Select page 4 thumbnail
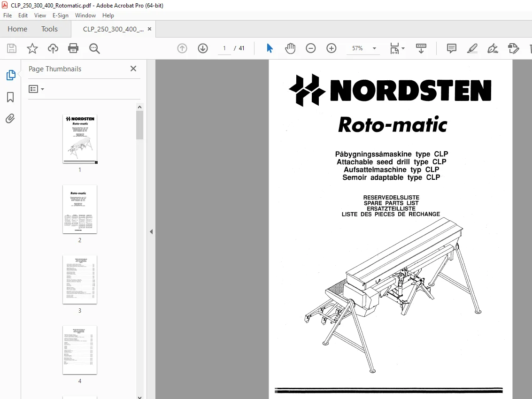This screenshot has height=399, width=532. coord(80,350)
